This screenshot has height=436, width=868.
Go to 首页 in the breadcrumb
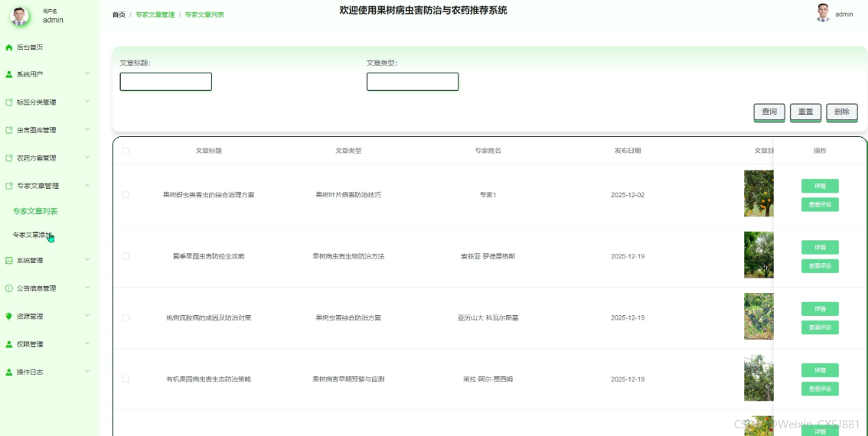coord(119,15)
